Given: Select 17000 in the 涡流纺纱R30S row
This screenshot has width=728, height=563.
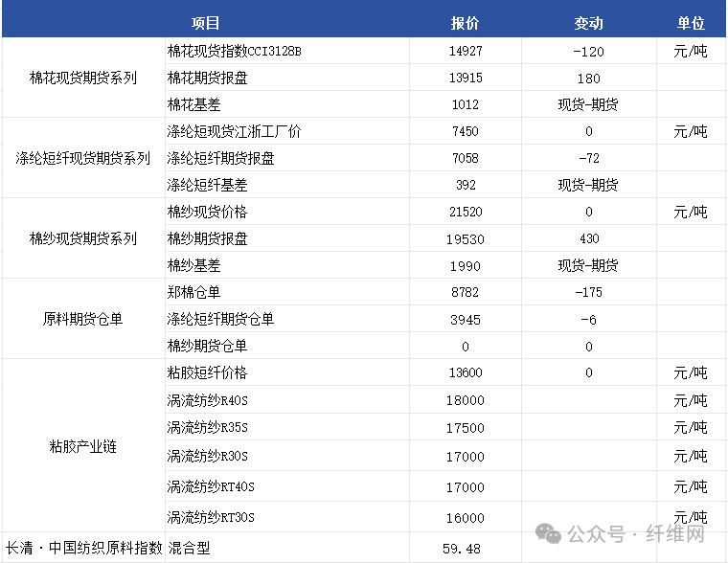Looking at the screenshot, I should click(x=466, y=457).
